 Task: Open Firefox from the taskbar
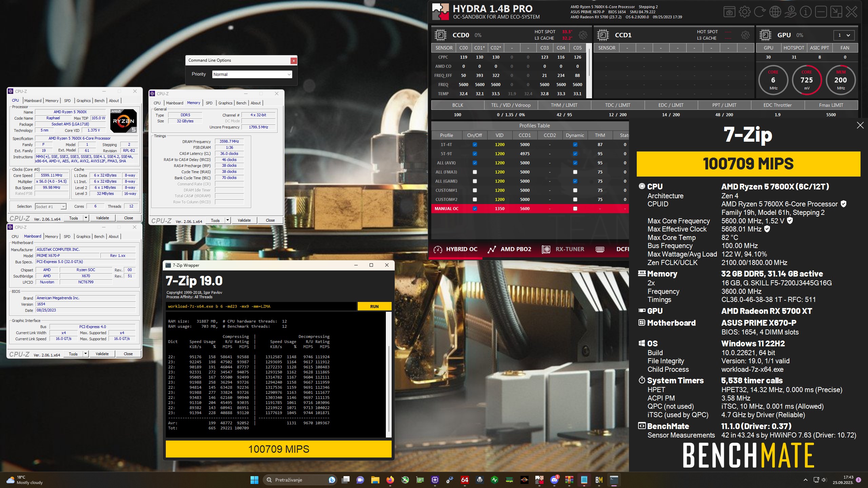click(390, 480)
